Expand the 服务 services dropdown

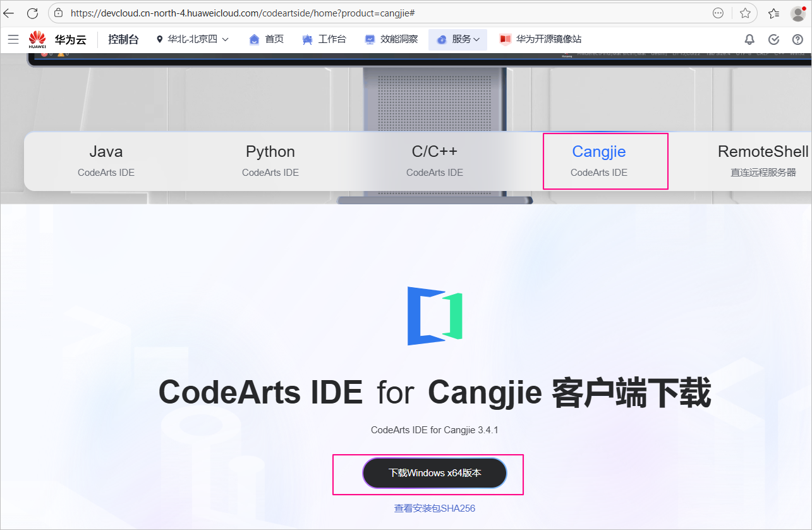(x=458, y=39)
